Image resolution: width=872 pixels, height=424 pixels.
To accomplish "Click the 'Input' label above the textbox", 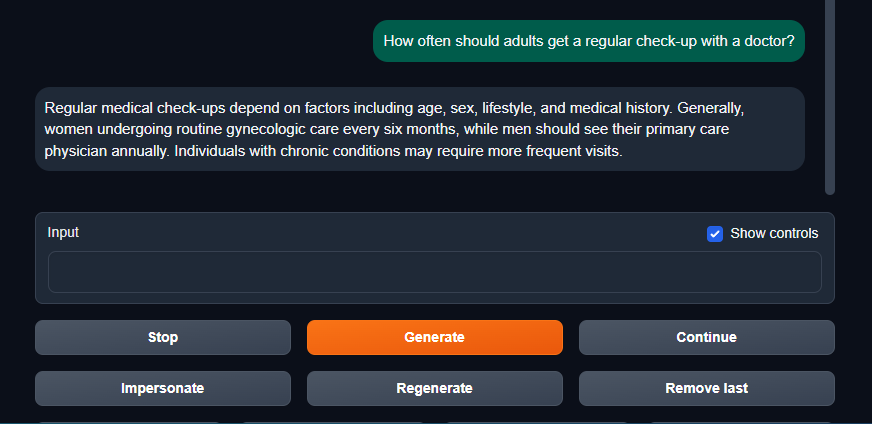I will [x=63, y=232].
